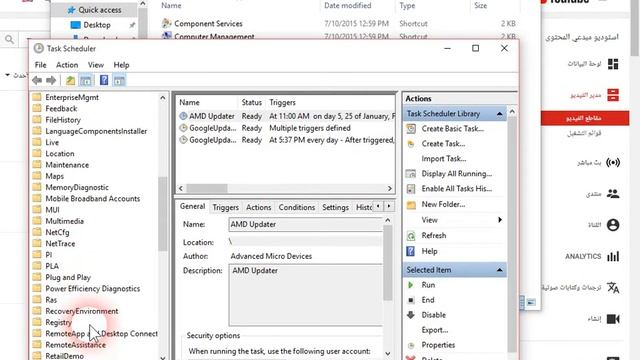This screenshot has height=360, width=640.
Task: Click the tab strip scroll right arrow
Action: coord(389,207)
